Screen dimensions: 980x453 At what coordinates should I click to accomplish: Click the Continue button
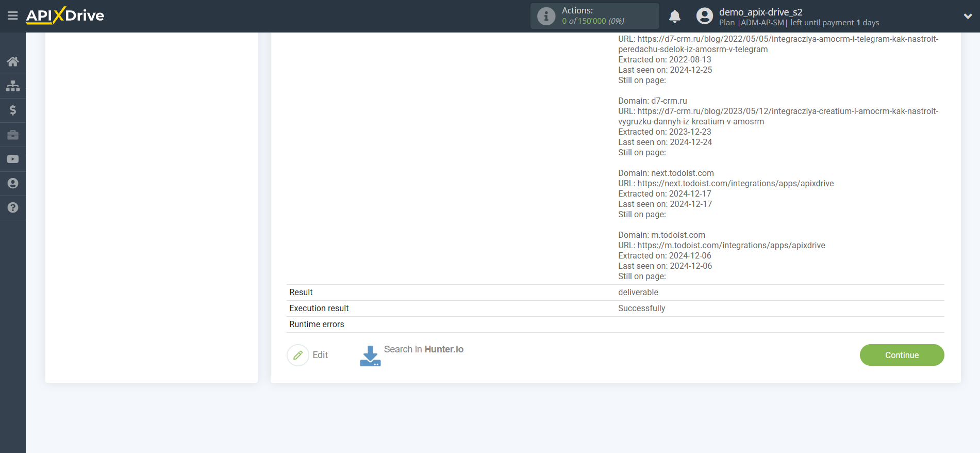coord(902,355)
